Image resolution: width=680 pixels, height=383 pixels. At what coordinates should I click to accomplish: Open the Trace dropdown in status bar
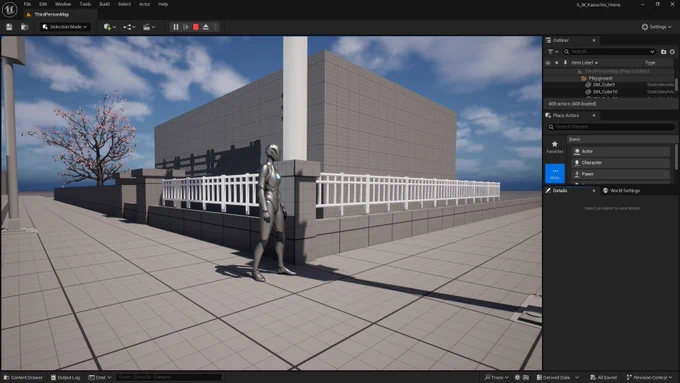[496, 377]
